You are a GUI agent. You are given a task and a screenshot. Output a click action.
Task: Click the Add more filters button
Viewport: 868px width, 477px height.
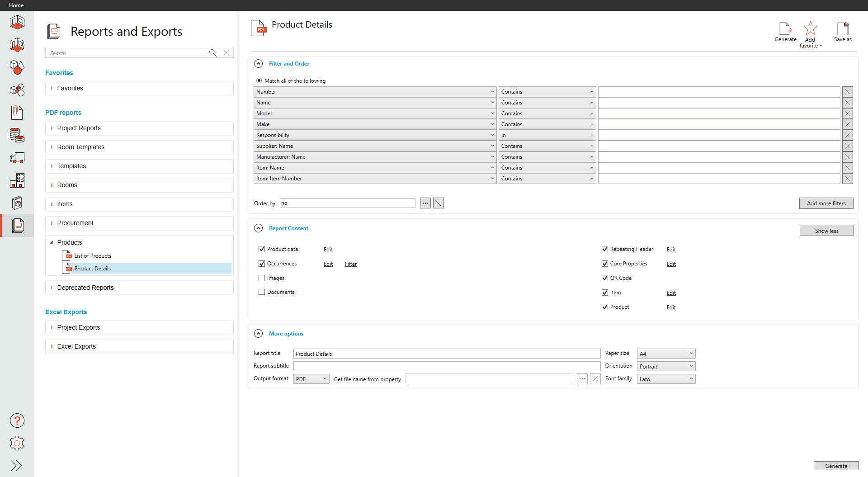(826, 203)
